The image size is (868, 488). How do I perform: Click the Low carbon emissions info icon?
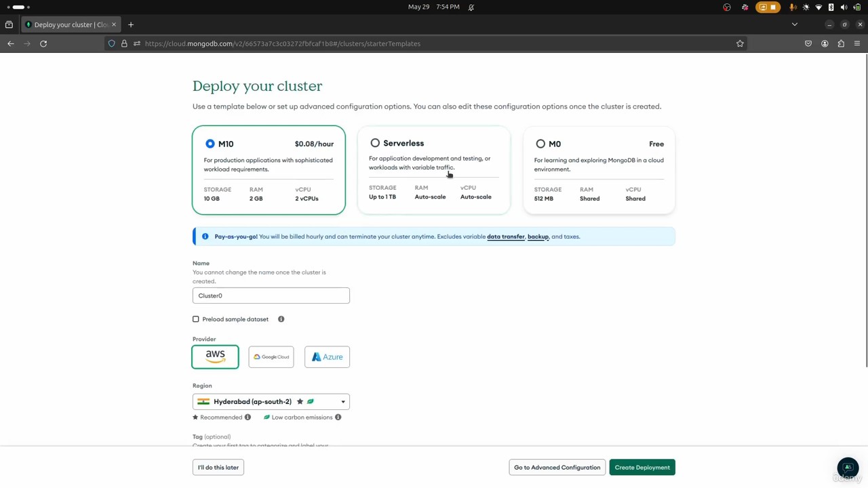[x=338, y=418]
